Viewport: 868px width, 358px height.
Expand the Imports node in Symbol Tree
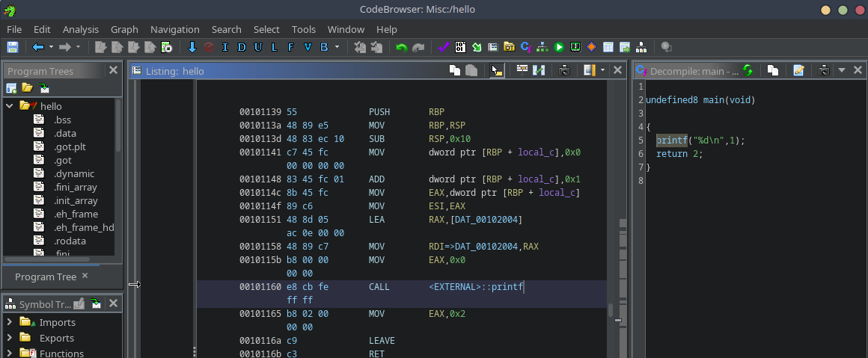10,322
